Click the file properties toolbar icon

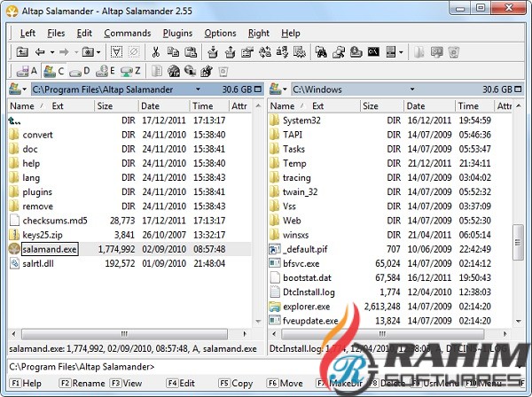point(247,52)
